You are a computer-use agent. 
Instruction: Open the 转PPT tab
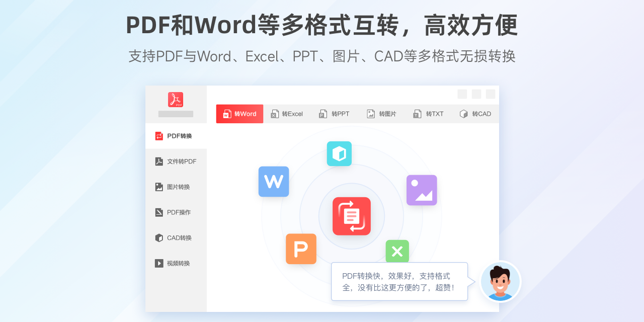coord(334,114)
